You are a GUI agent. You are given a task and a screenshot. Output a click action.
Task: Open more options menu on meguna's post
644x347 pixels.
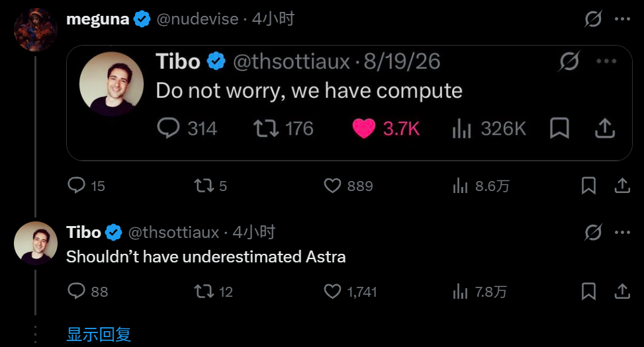[623, 19]
